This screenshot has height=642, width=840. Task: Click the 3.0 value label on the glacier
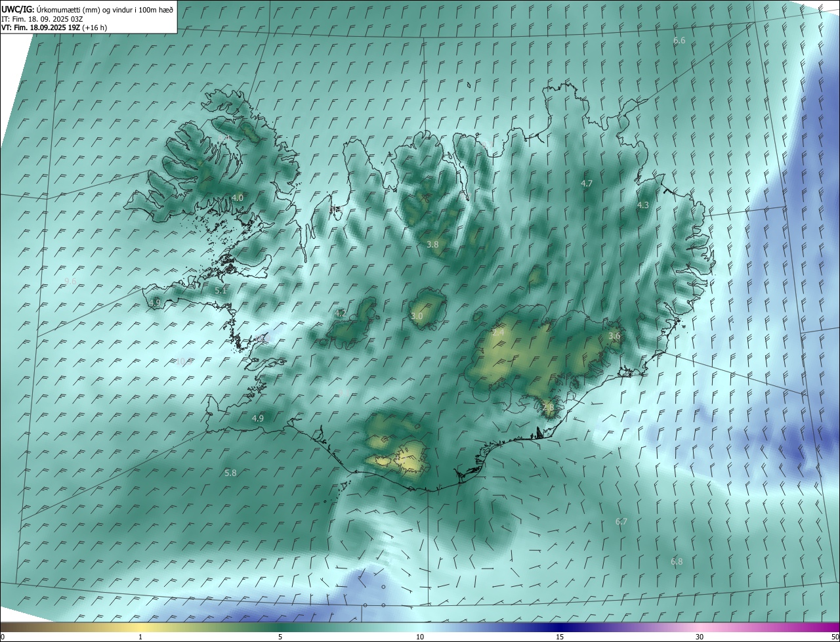(x=417, y=316)
